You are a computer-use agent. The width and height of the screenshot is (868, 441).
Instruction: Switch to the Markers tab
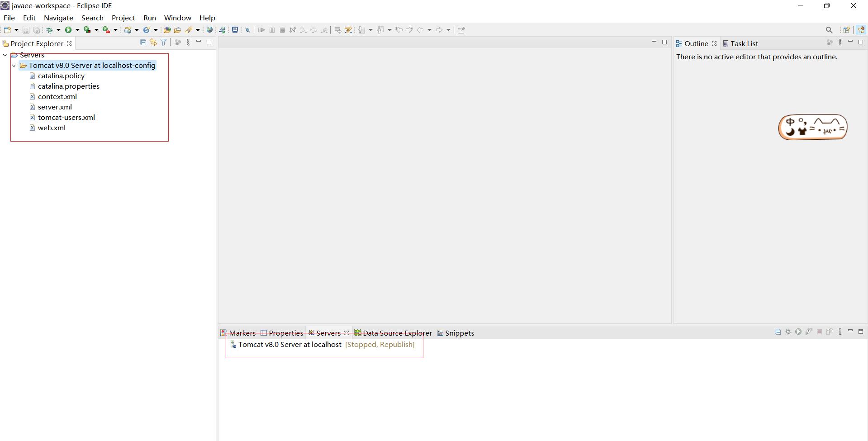pos(238,333)
